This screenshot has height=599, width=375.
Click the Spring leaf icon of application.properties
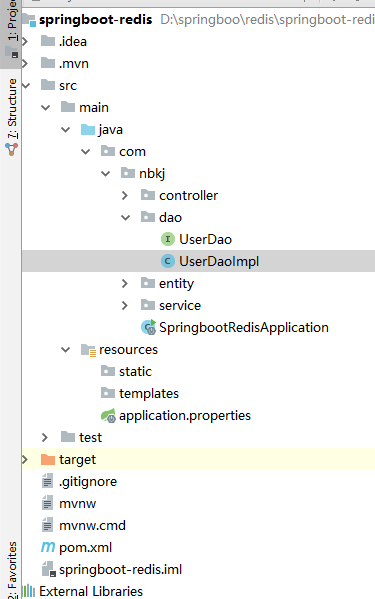coord(108,416)
